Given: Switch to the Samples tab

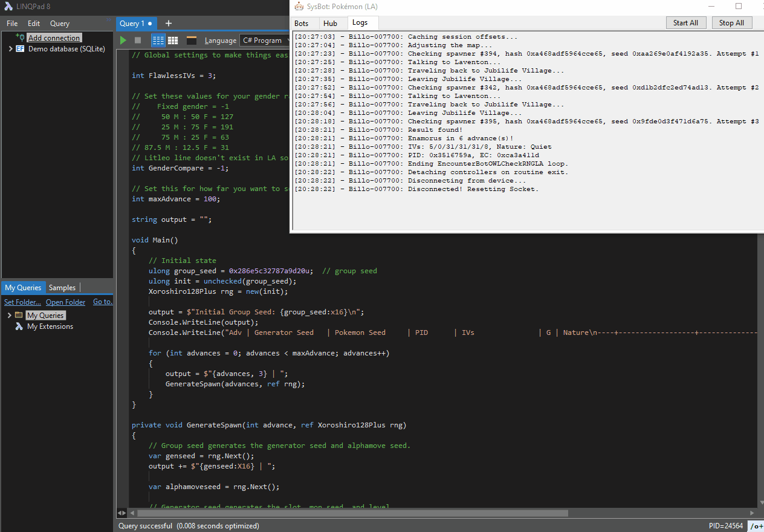Looking at the screenshot, I should [62, 288].
